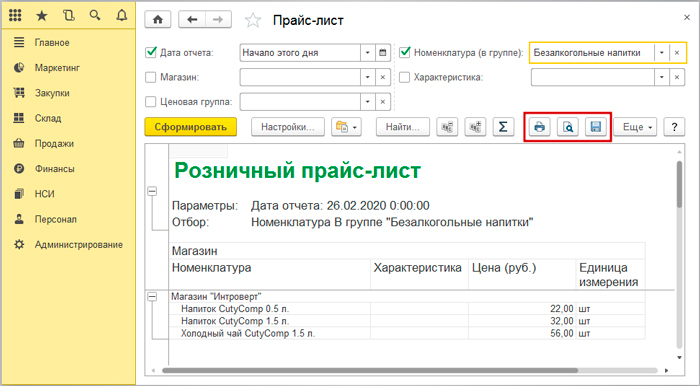The width and height of the screenshot is (700, 386).
Task: Open the history icon in top panel
Action: (x=68, y=16)
